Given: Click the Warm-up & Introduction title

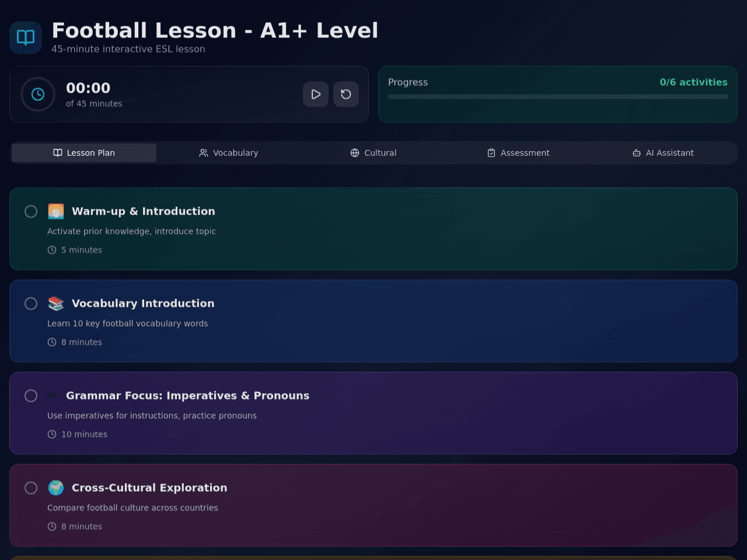Looking at the screenshot, I should pos(144,211).
